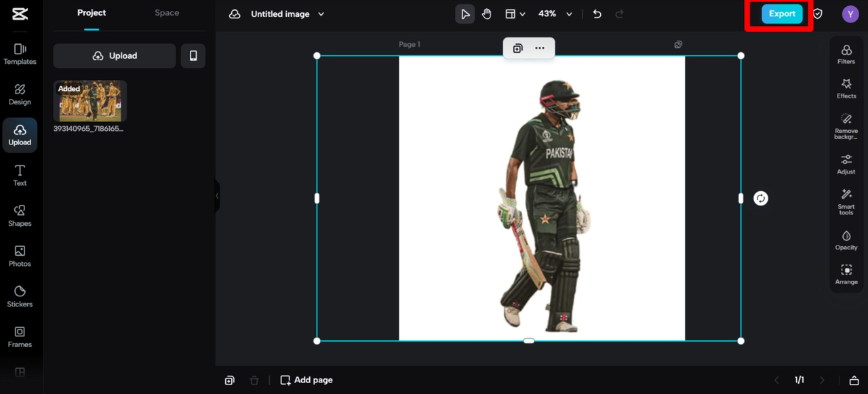Viewport: 868px width, 394px height.
Task: Click Add page button
Action: click(x=307, y=380)
